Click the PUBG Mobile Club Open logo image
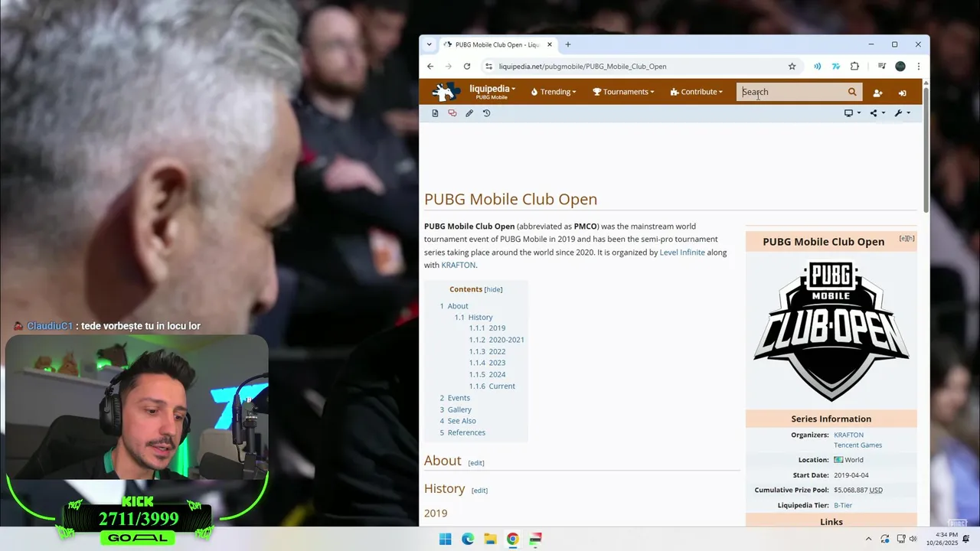 pyautogui.click(x=831, y=331)
